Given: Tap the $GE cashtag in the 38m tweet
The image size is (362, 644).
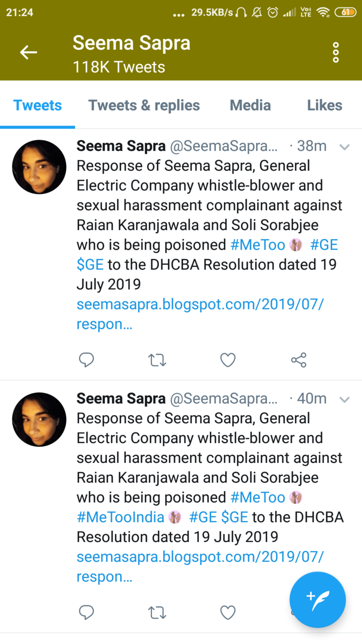Looking at the screenshot, I should pyautogui.click(x=90, y=264).
